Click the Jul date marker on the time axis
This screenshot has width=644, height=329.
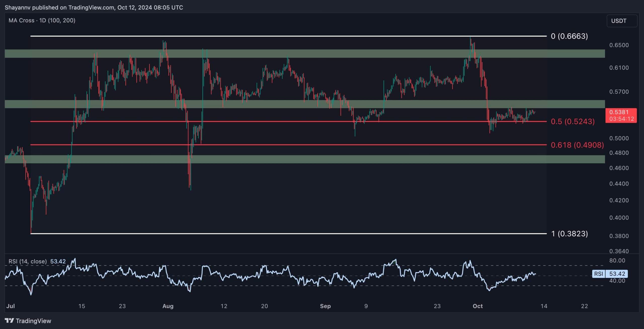click(x=11, y=306)
